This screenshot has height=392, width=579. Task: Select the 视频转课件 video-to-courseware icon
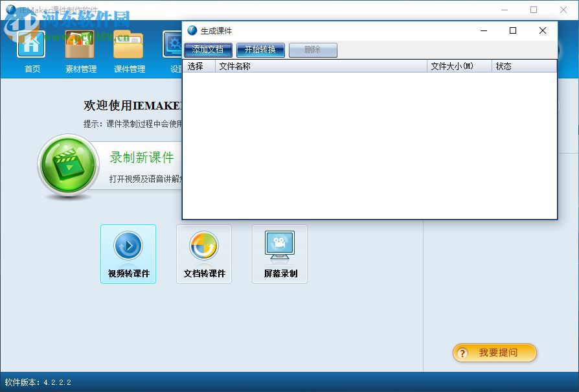click(x=128, y=253)
